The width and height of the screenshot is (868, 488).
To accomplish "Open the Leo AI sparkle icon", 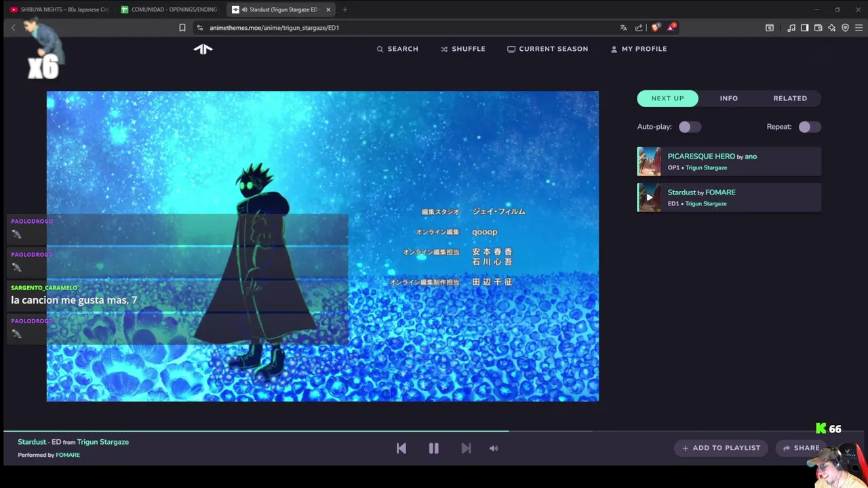I will click(831, 28).
